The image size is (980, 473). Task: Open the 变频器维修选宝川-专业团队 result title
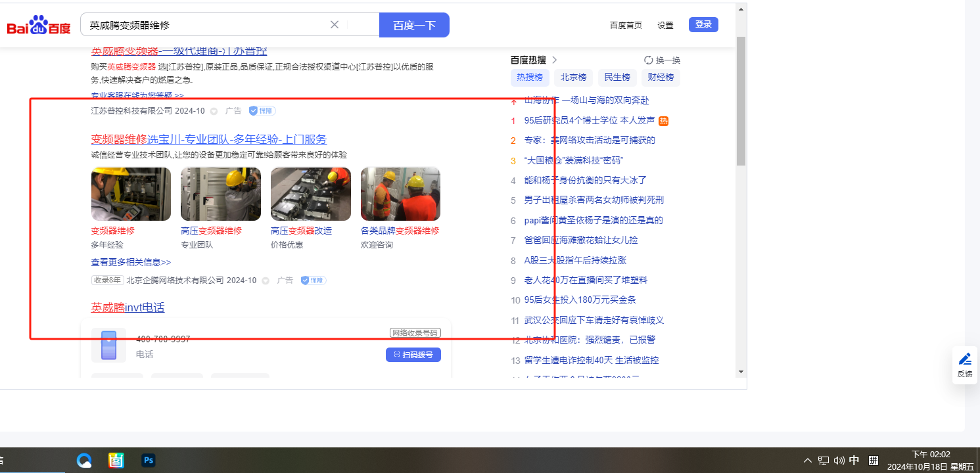click(x=209, y=139)
